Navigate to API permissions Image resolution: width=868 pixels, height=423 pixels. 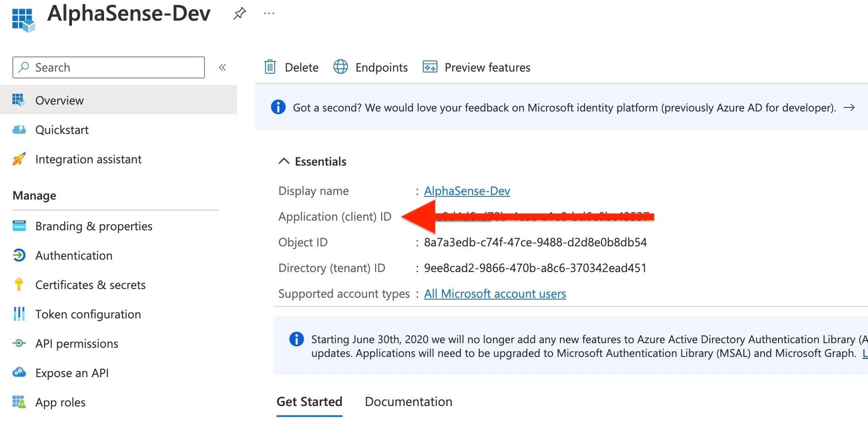pos(77,344)
